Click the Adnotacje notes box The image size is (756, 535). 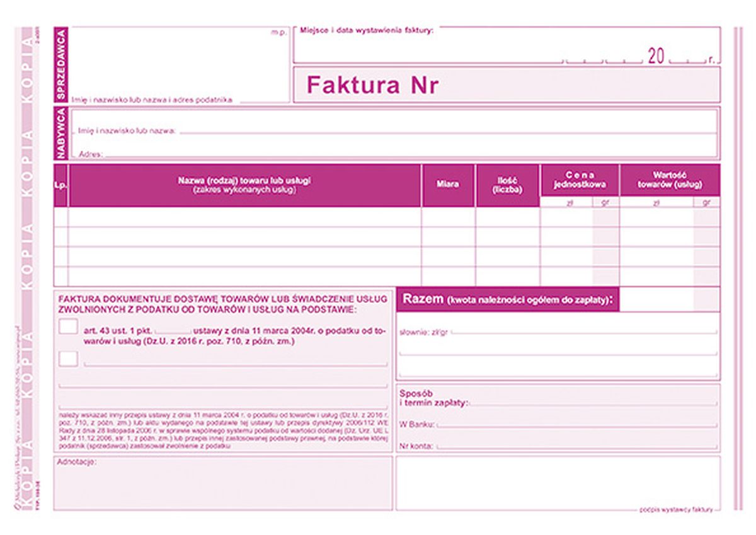(223, 483)
